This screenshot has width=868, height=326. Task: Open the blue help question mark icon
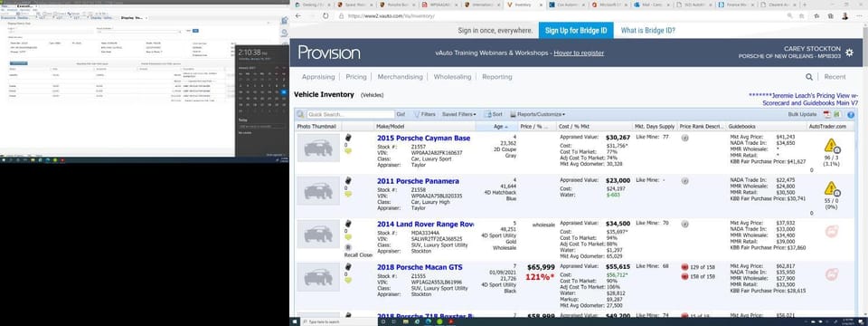pyautogui.click(x=850, y=114)
